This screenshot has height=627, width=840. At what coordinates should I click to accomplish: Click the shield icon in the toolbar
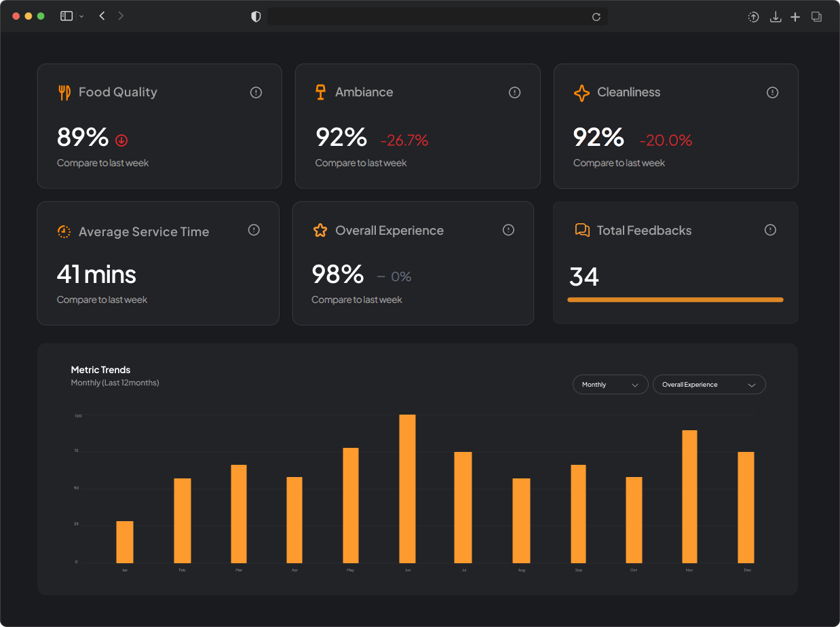(256, 16)
